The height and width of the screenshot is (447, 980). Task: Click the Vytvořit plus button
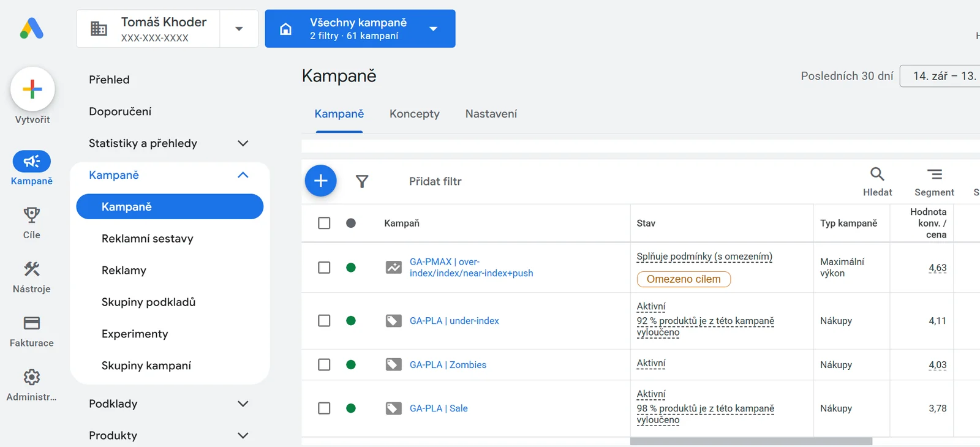point(32,89)
